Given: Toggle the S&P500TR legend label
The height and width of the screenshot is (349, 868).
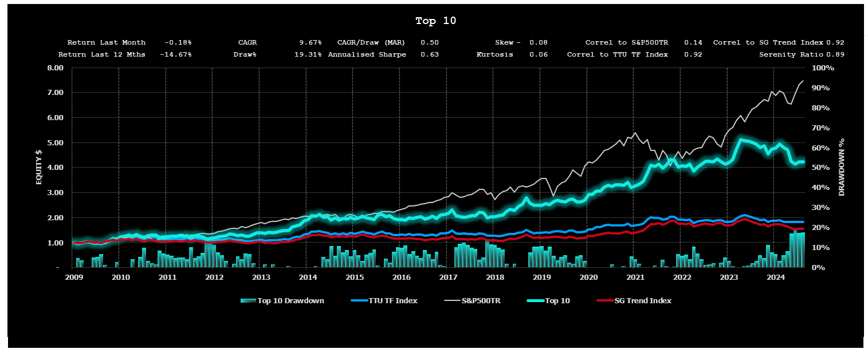Looking at the screenshot, I should click(481, 301).
